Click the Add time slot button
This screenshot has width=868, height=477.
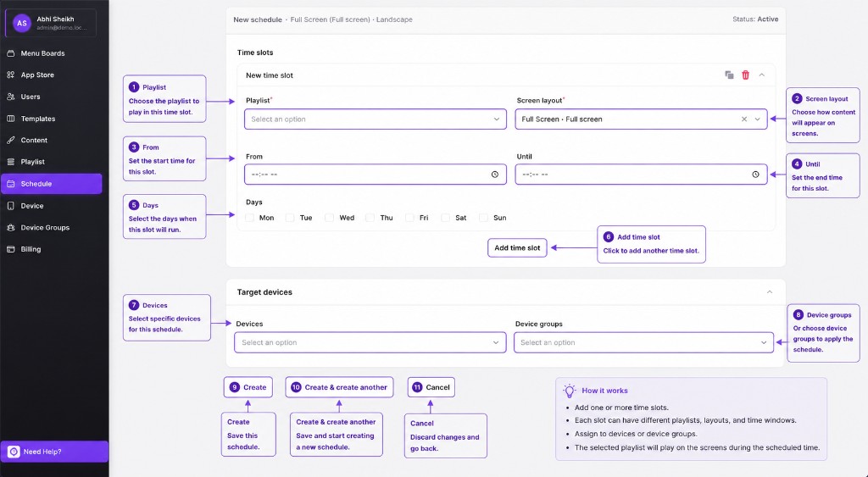pos(517,248)
